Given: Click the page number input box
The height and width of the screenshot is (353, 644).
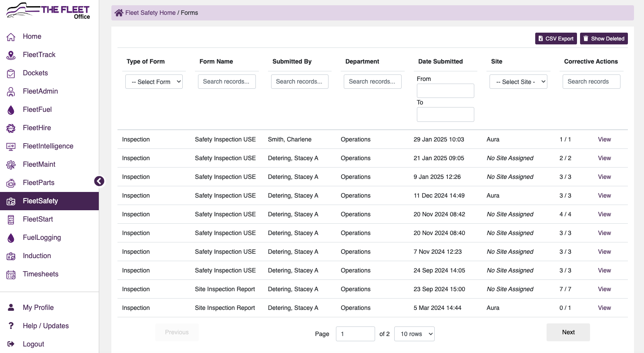Looking at the screenshot, I should click(356, 334).
